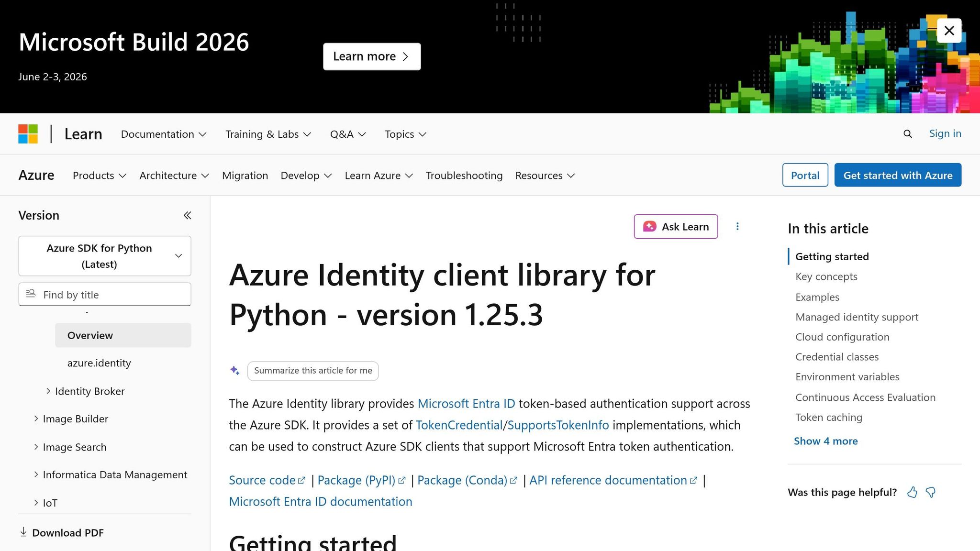This screenshot has width=980, height=551.
Task: Jump to Managed identity support section
Action: point(857,317)
